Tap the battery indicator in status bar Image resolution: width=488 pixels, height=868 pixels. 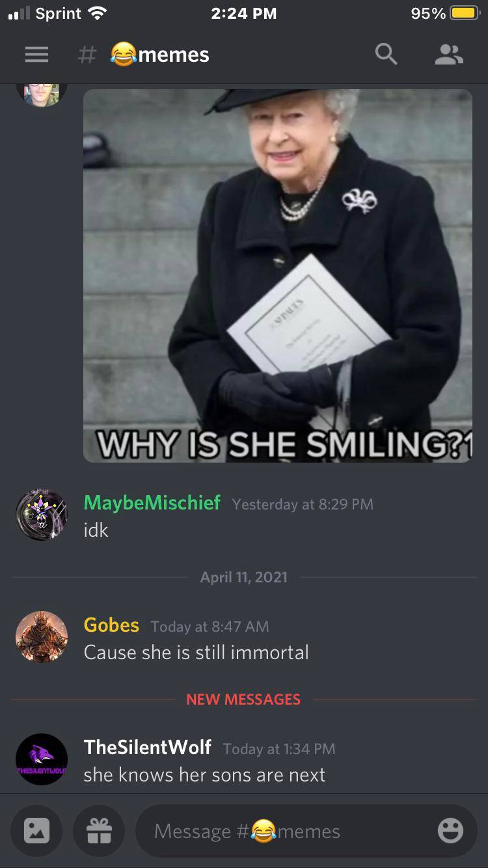(x=465, y=13)
